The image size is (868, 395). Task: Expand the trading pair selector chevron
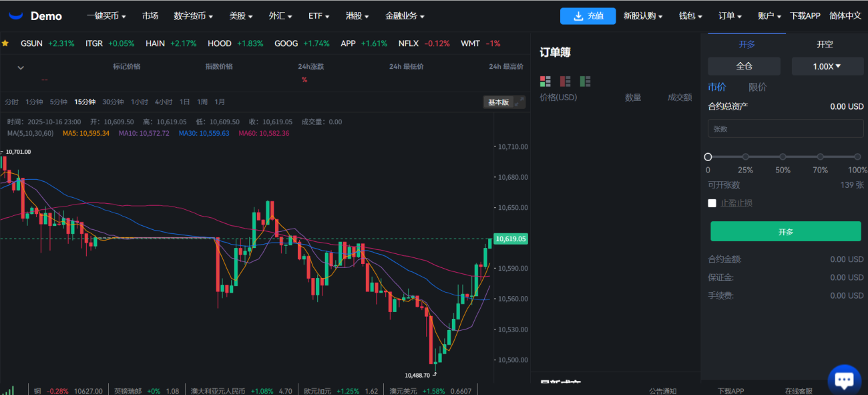21,68
